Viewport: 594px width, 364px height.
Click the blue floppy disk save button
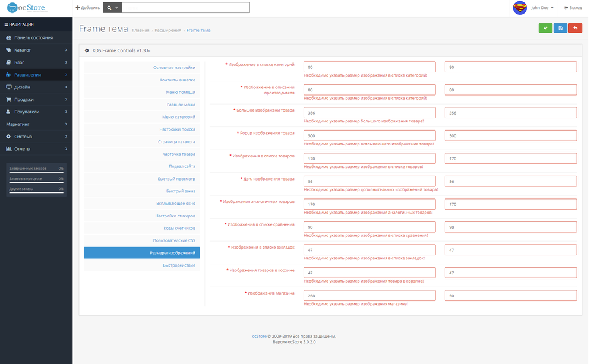coord(560,28)
